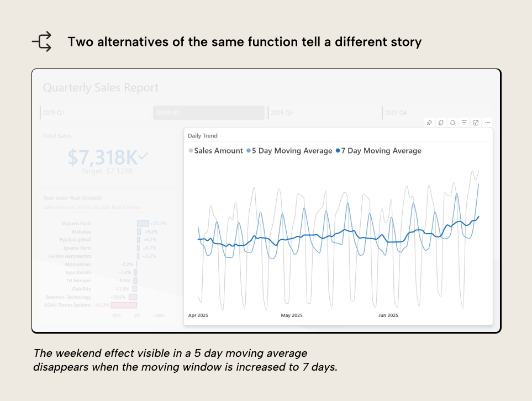Open the filters applied to this visual

[464, 123]
